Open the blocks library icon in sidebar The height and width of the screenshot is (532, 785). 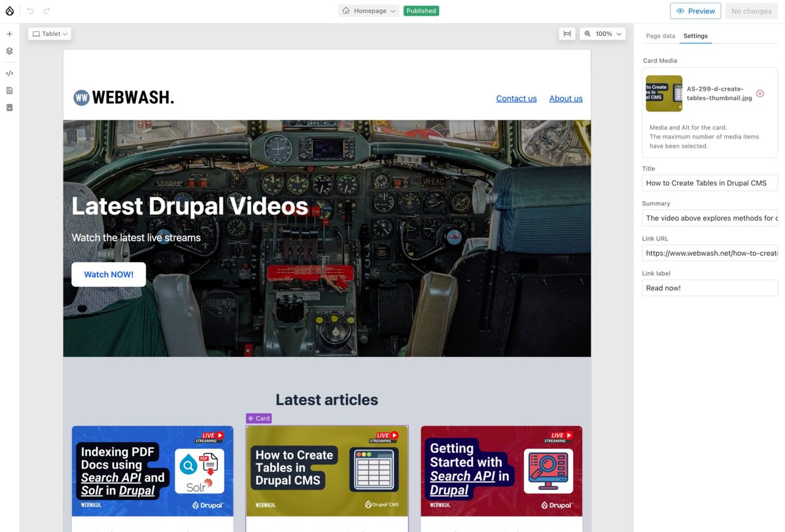(9, 107)
